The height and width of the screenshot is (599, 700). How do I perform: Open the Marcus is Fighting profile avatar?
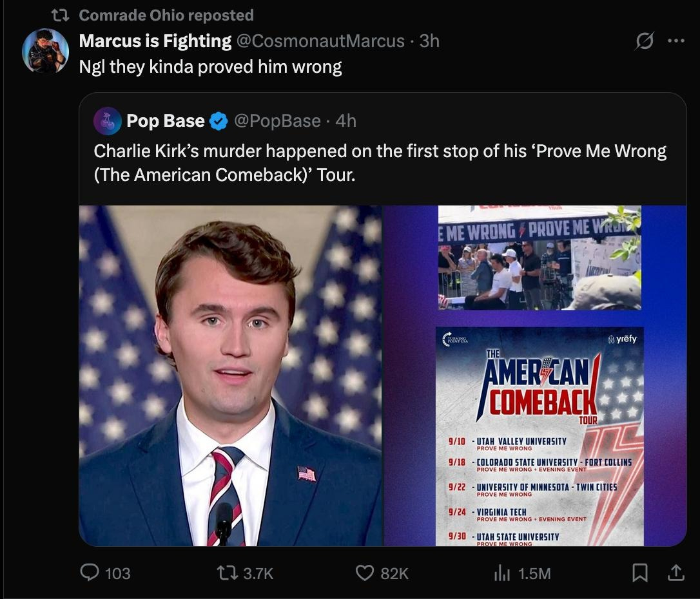pyautogui.click(x=45, y=51)
